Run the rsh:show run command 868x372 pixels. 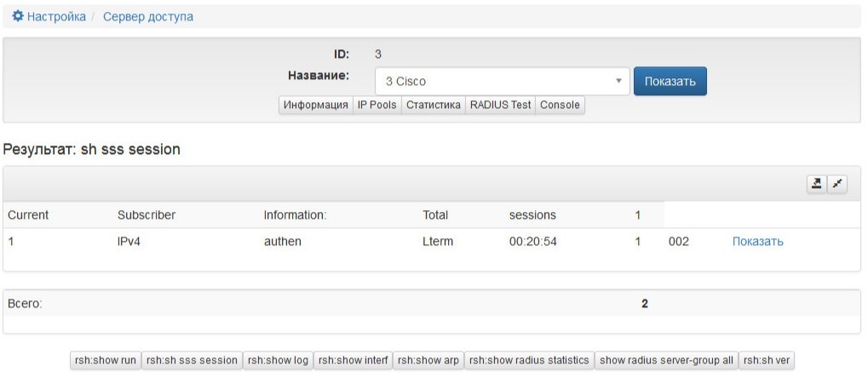(x=105, y=360)
